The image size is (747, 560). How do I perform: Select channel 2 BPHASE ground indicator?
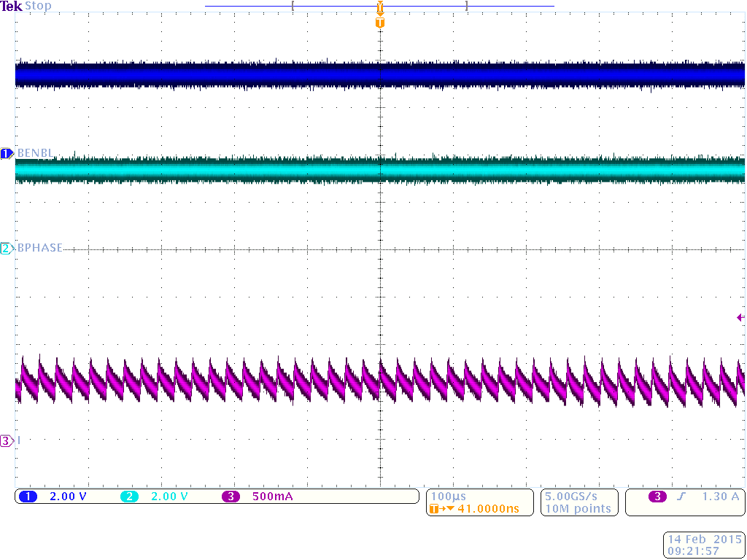tap(6, 248)
